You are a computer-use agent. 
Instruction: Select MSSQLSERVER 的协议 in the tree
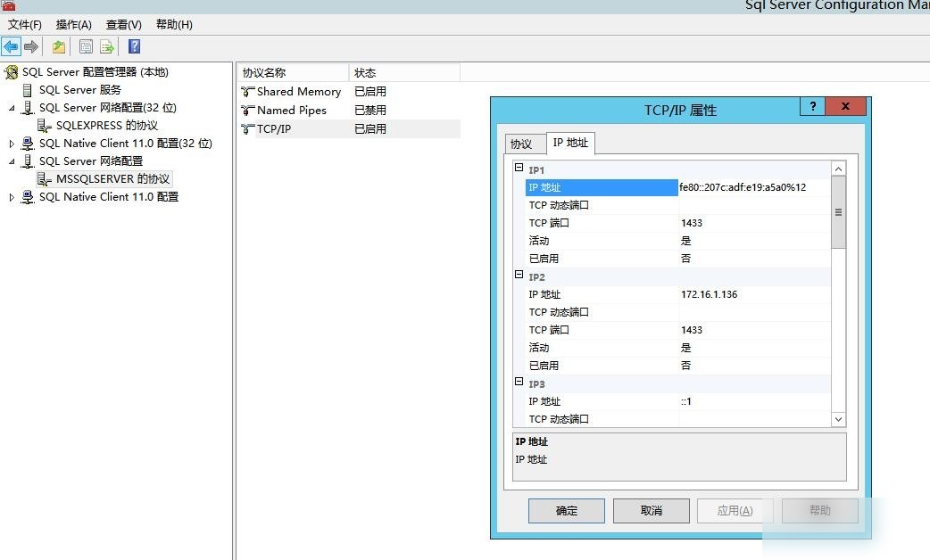click(x=112, y=179)
